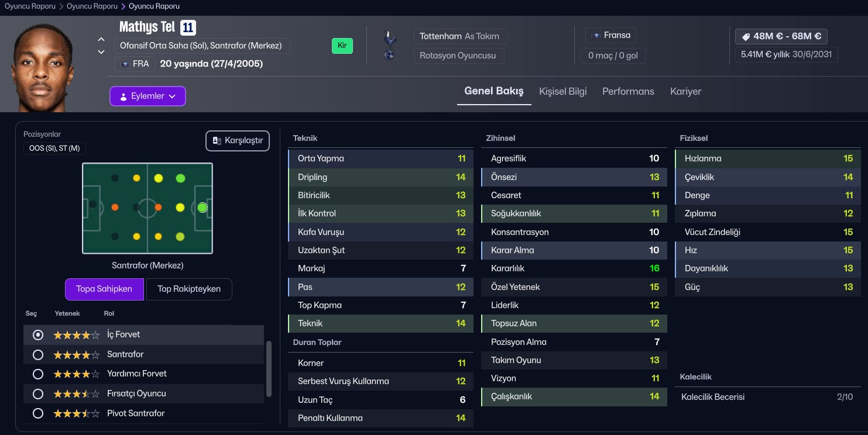
Task: Choose the Pivot Santrafor radio option
Action: 38,413
